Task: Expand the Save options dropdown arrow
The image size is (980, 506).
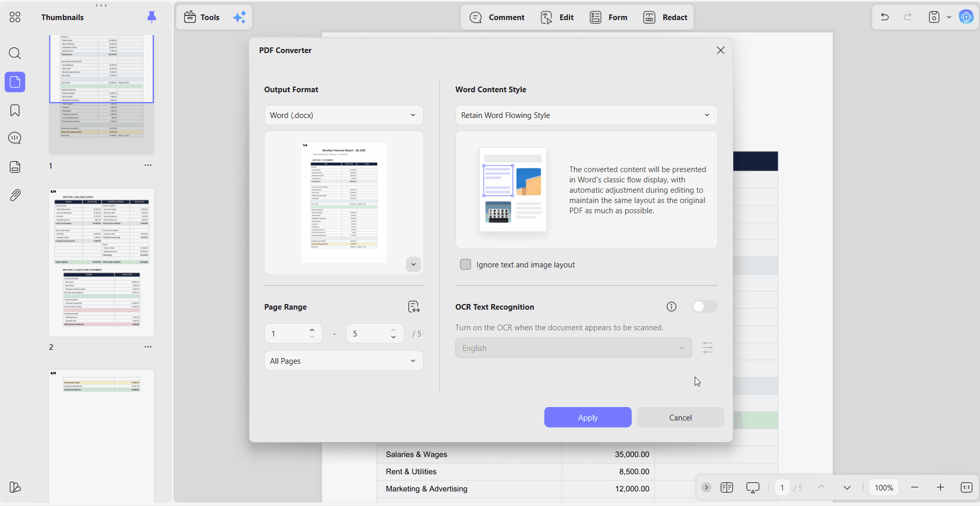Action: coord(949,17)
